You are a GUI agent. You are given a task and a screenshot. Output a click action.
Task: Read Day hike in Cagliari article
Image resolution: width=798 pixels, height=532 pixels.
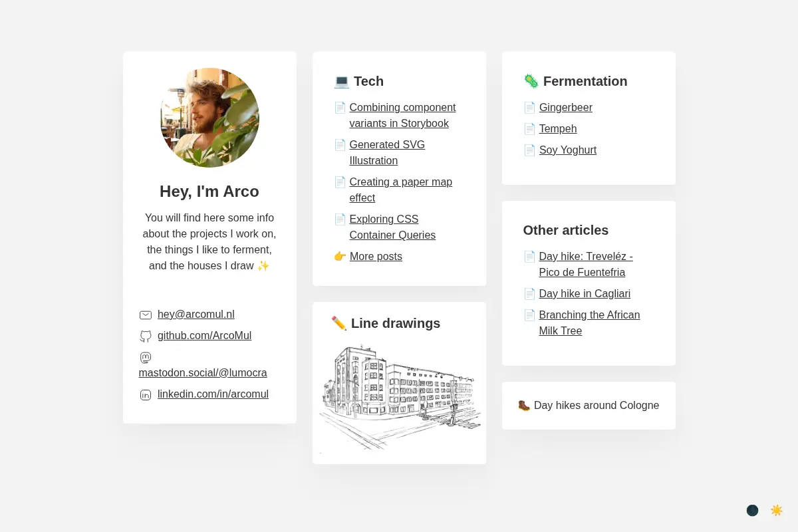click(x=585, y=293)
